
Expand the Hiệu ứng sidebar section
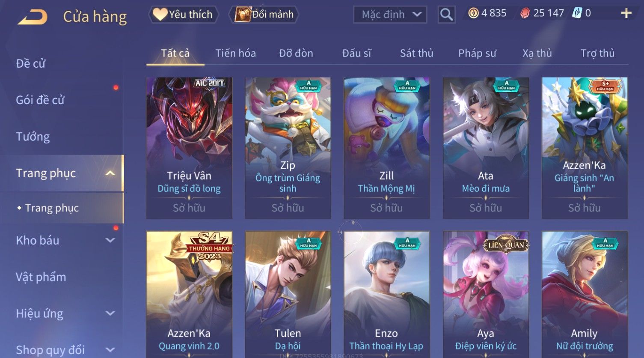pos(110,313)
